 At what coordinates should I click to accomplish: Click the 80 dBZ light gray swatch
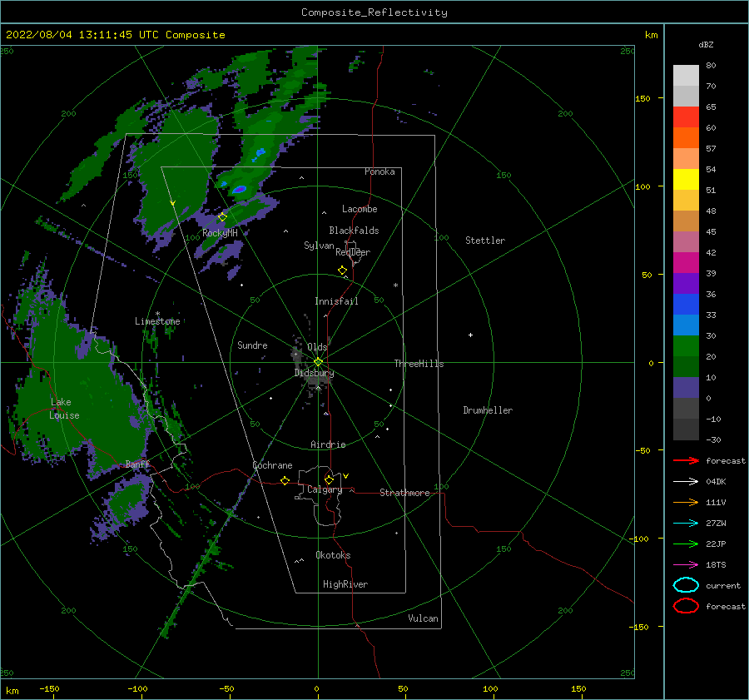686,75
